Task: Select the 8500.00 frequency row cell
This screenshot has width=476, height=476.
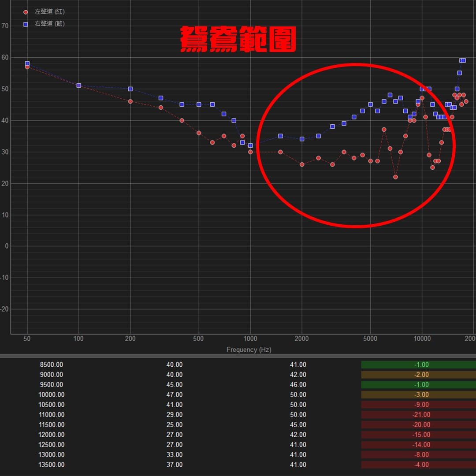Action: (x=52, y=365)
